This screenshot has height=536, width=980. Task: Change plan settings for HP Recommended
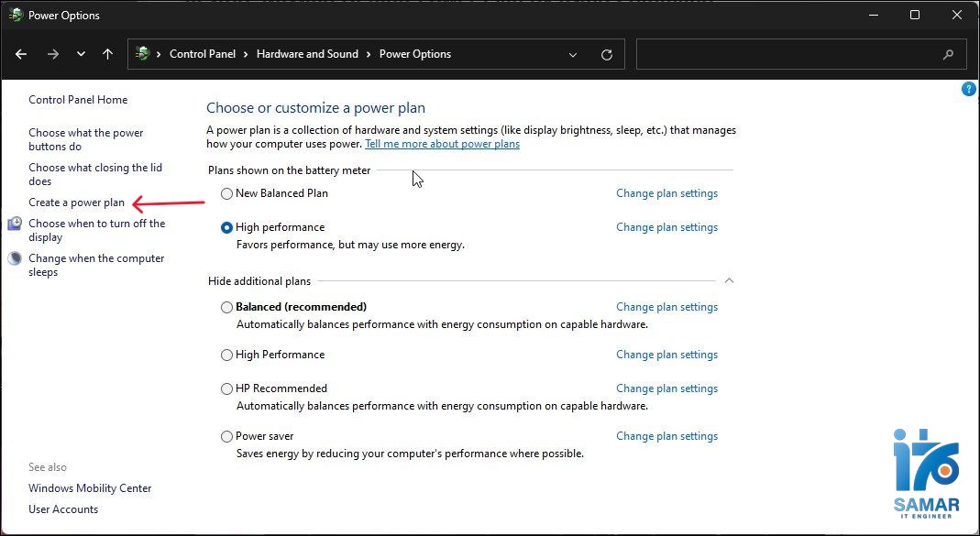(666, 388)
